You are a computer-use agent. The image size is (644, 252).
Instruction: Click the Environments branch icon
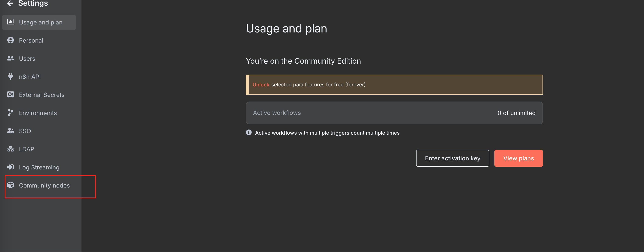coord(11,113)
